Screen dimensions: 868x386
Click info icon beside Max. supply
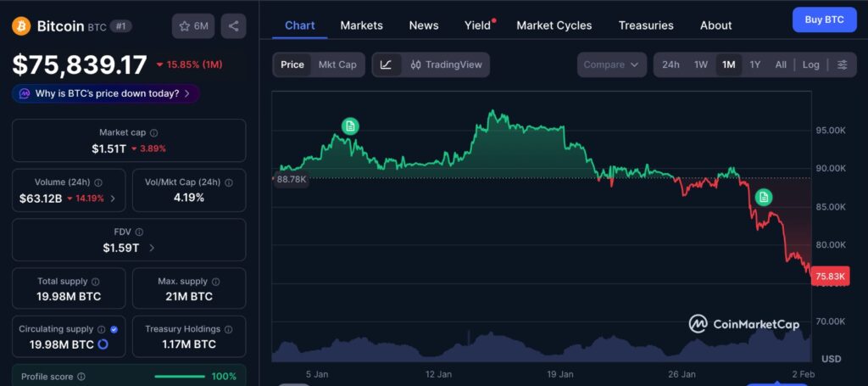215,282
